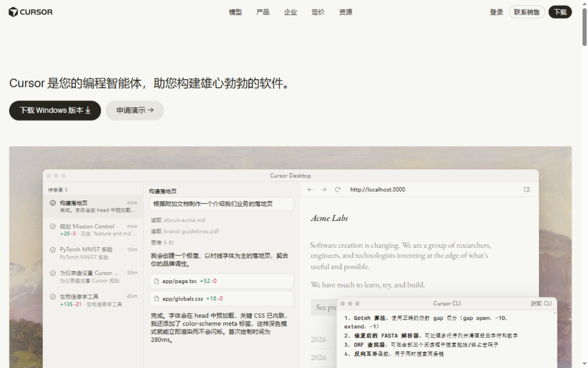
Task: Click the Cursor Desktop window title
Action: pos(290,176)
